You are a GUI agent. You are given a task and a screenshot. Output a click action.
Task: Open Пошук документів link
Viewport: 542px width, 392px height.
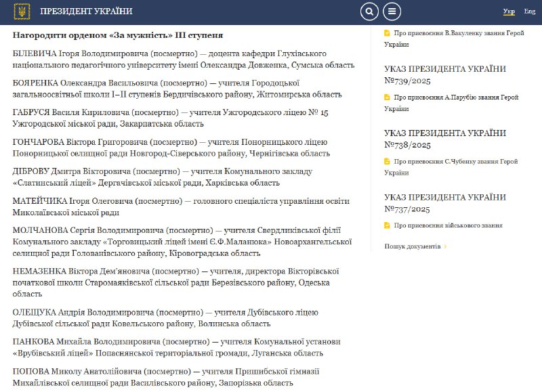coord(412,246)
